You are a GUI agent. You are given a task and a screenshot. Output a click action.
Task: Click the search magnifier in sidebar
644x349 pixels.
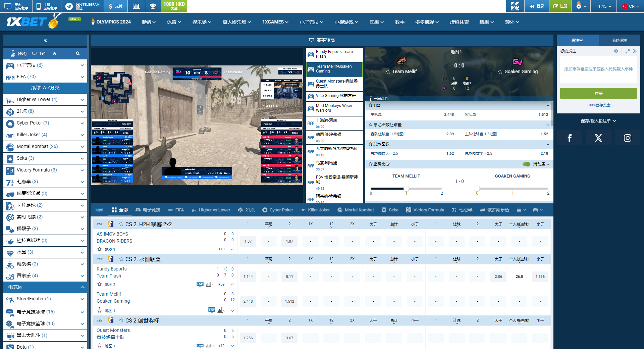coord(78,53)
